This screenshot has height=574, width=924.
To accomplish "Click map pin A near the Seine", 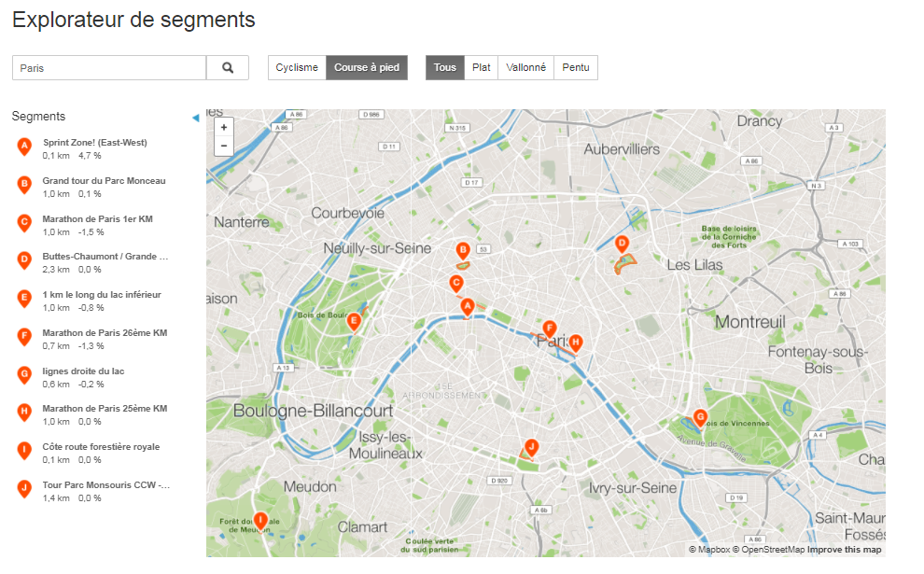I will pyautogui.click(x=468, y=306).
